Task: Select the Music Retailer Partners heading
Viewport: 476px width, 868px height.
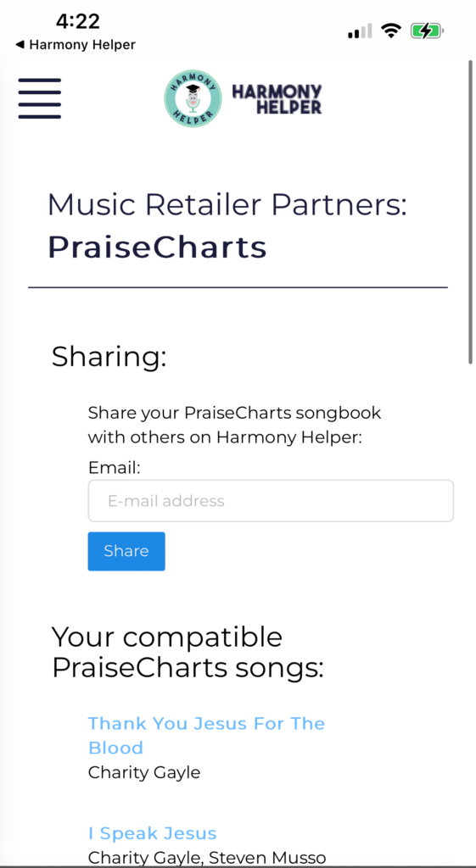Action: 227,205
